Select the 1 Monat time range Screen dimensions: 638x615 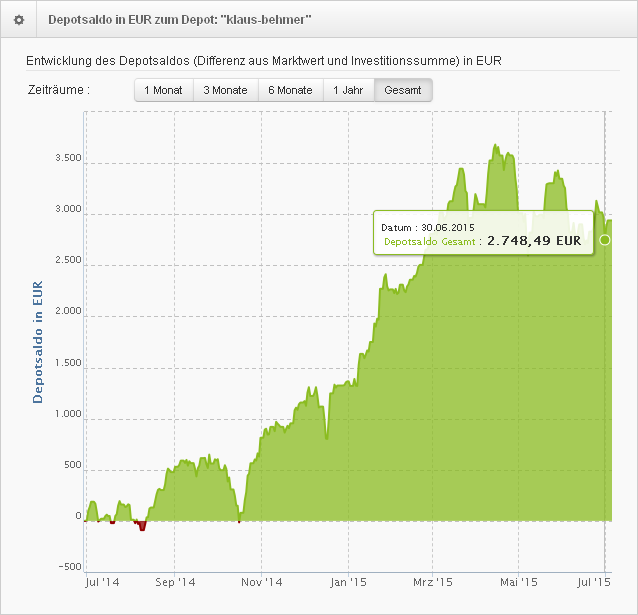click(x=163, y=90)
